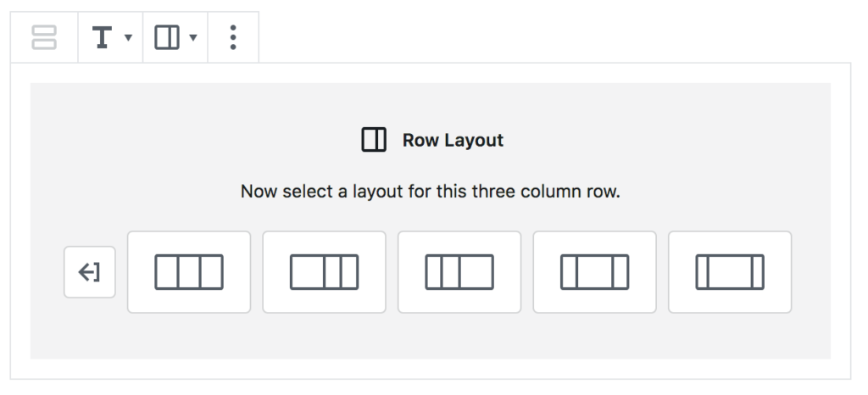Select the three equal columns layout
This screenshot has width=868, height=395.
(x=189, y=272)
